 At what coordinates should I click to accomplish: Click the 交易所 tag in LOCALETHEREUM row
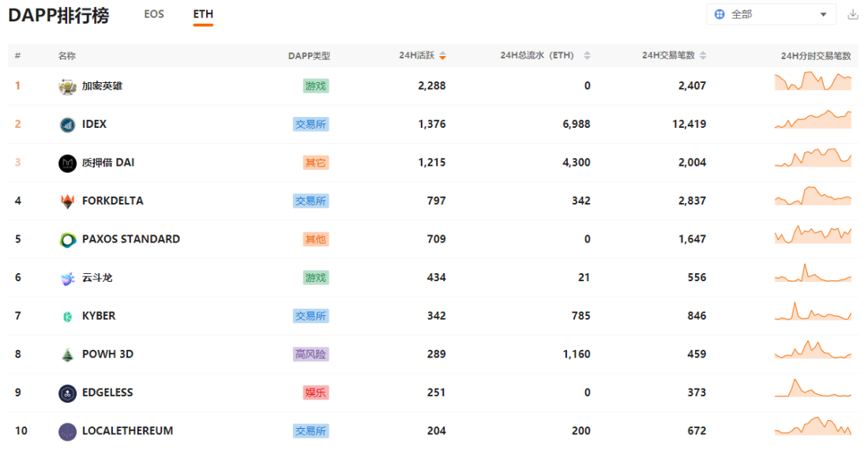tap(311, 431)
